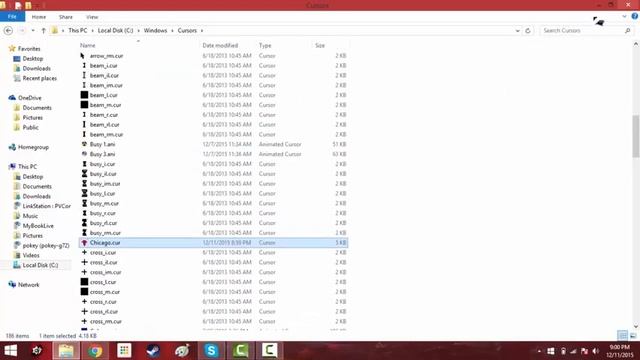Open the address bar history dropdown
Image resolution: width=640 pixels, height=360 pixels.
pos(517,31)
